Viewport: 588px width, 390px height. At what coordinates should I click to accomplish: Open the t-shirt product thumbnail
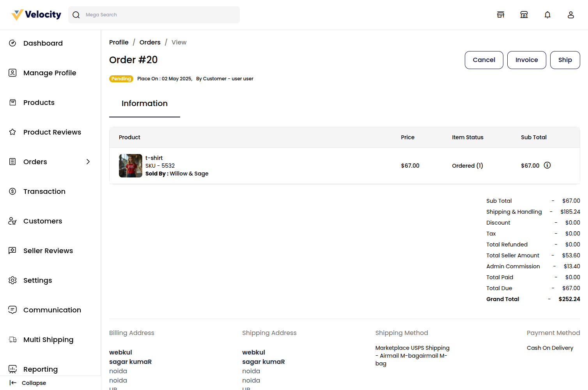[x=131, y=166]
